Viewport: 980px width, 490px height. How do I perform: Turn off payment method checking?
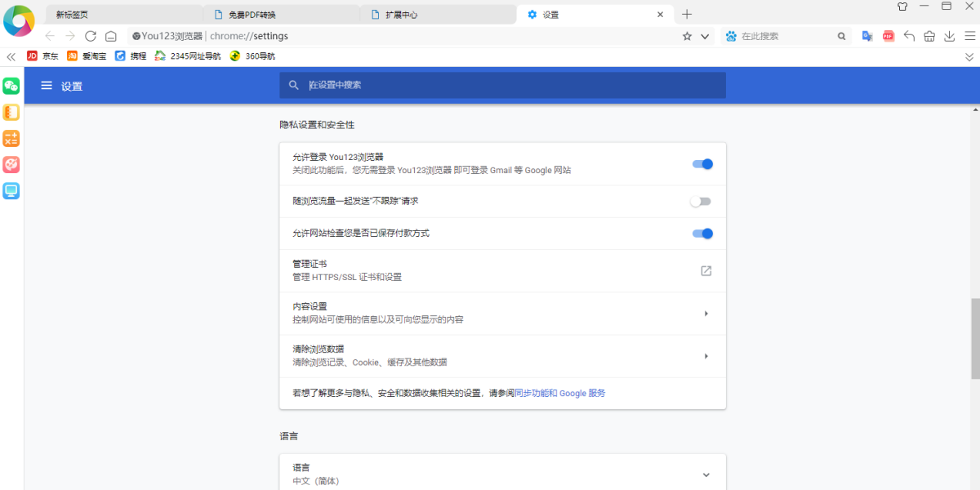pos(702,233)
